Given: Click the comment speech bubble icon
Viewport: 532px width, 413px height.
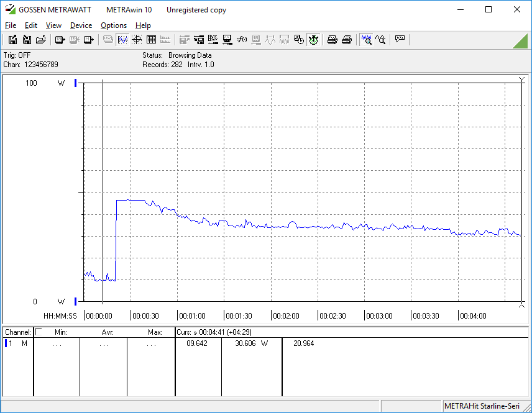Looking at the screenshot, I should (x=400, y=39).
